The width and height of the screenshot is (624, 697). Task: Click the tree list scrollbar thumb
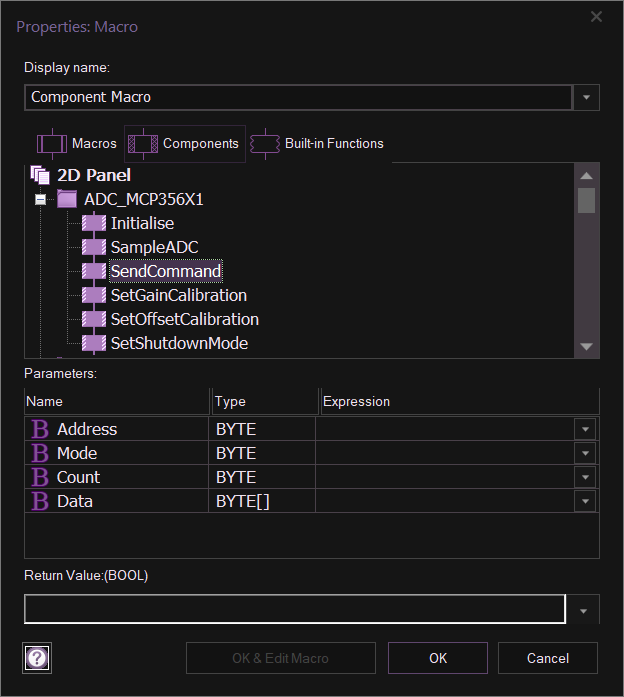pos(587,200)
